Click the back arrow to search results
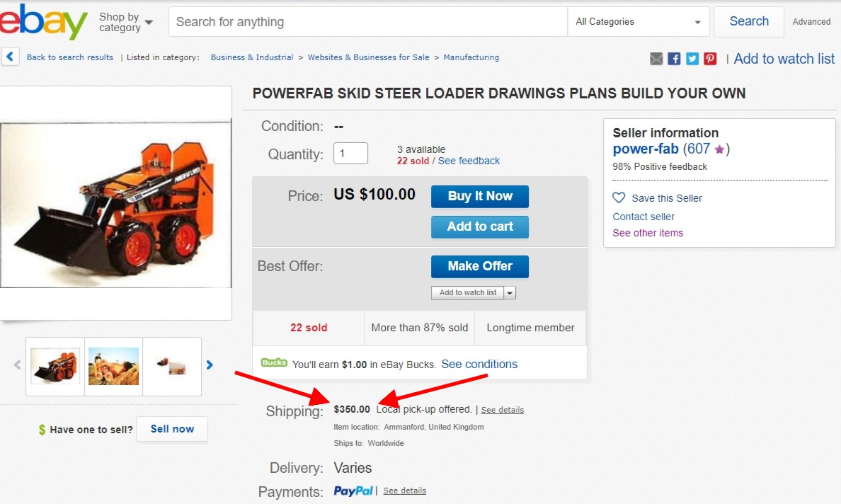841x504 pixels. (10, 56)
